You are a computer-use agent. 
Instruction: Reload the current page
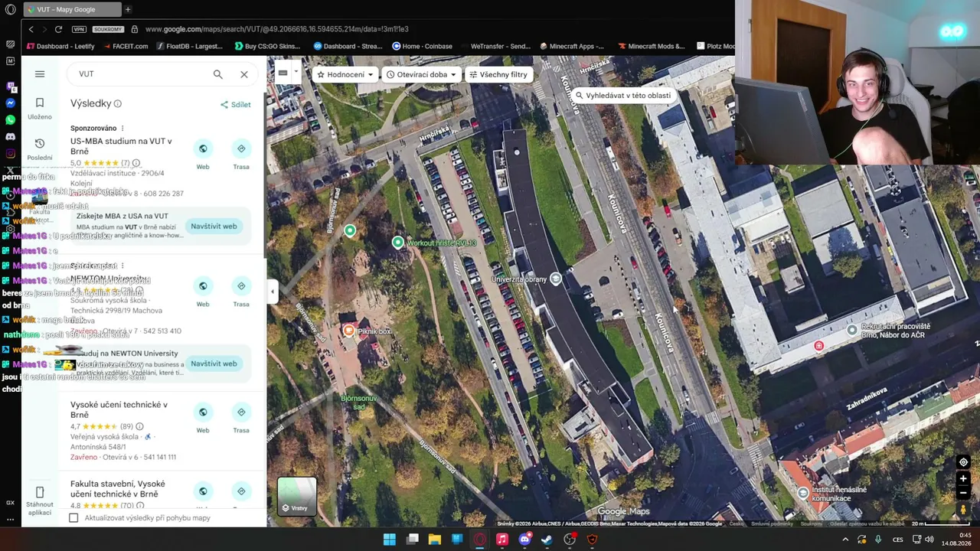pyautogui.click(x=58, y=29)
